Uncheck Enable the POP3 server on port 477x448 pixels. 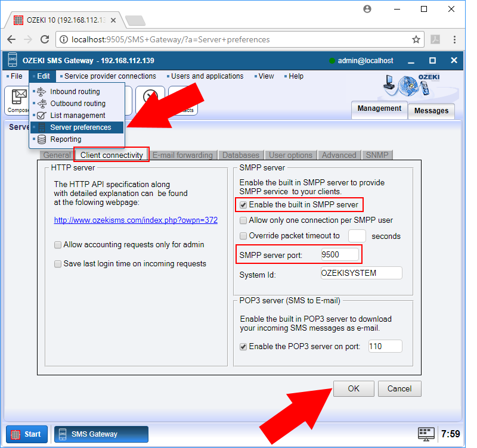click(x=243, y=347)
